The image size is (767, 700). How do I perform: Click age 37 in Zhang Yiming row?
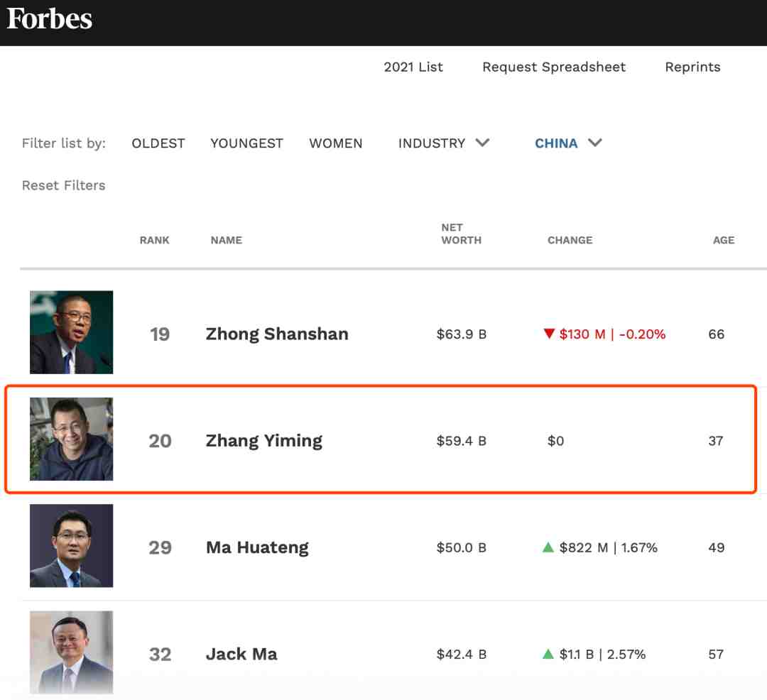[x=716, y=441]
